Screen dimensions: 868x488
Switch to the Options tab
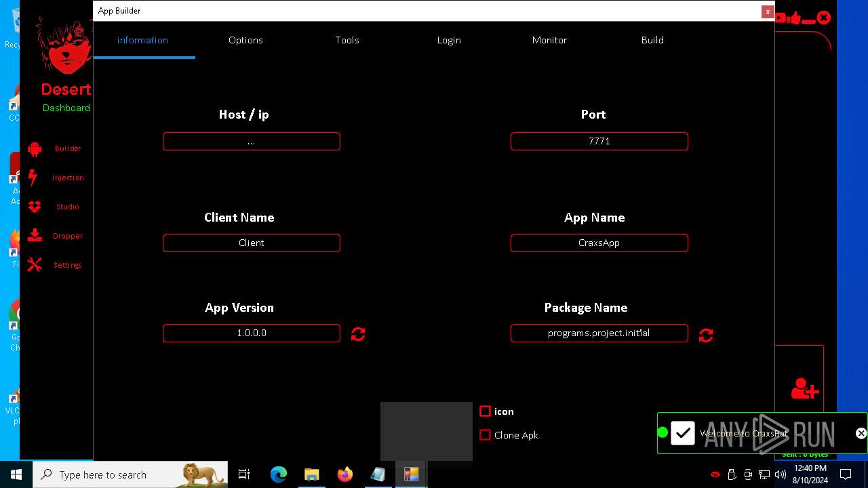(x=245, y=40)
